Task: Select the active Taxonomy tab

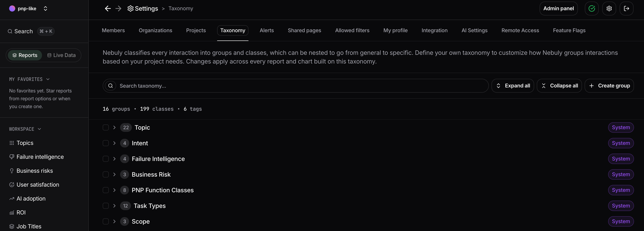Action: coord(233,30)
